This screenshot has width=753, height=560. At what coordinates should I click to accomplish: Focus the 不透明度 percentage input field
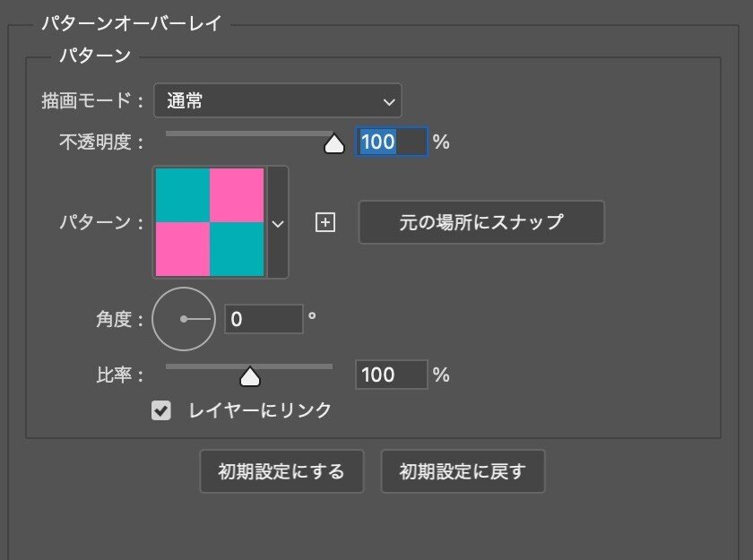(392, 142)
